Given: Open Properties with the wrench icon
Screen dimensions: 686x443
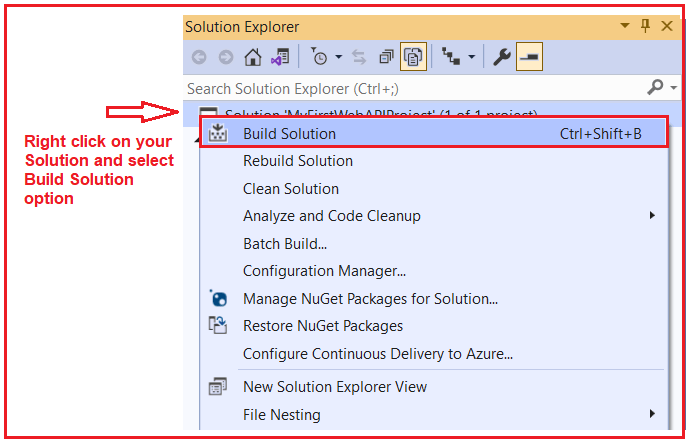Looking at the screenshot, I should (x=501, y=57).
